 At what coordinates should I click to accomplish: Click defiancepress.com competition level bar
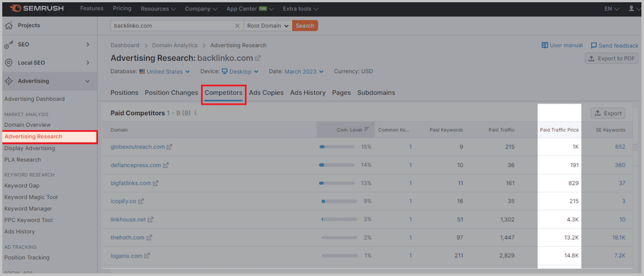tap(337, 165)
